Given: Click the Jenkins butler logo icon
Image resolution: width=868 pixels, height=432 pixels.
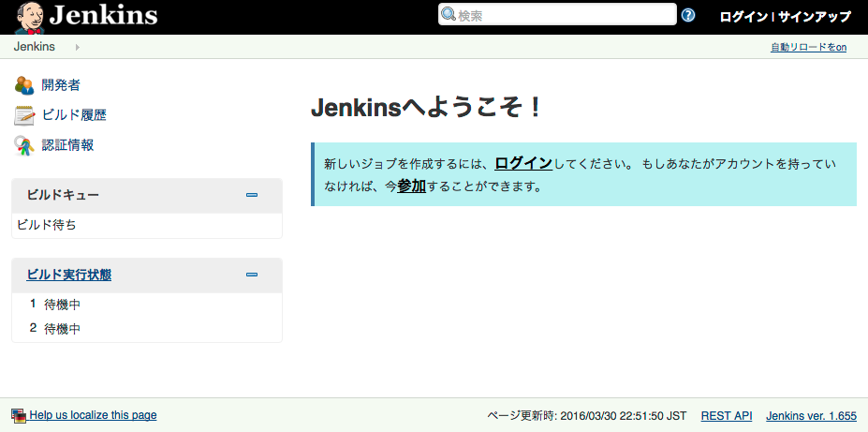Looking at the screenshot, I should (x=29, y=17).
